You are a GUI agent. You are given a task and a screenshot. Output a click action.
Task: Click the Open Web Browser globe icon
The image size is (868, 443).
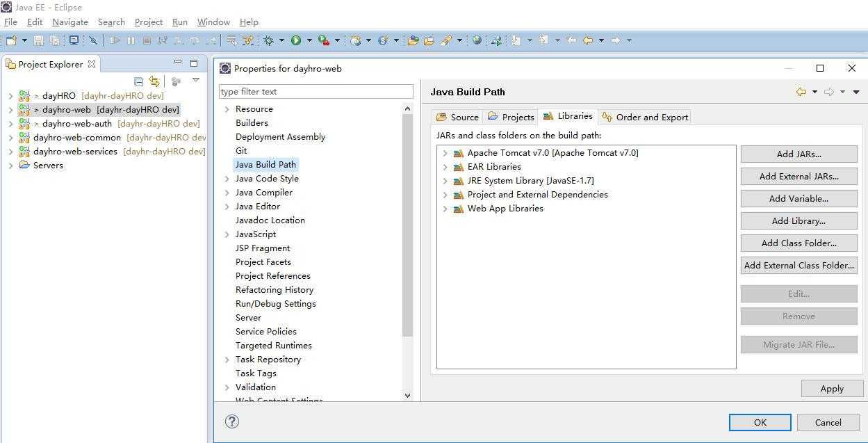477,41
